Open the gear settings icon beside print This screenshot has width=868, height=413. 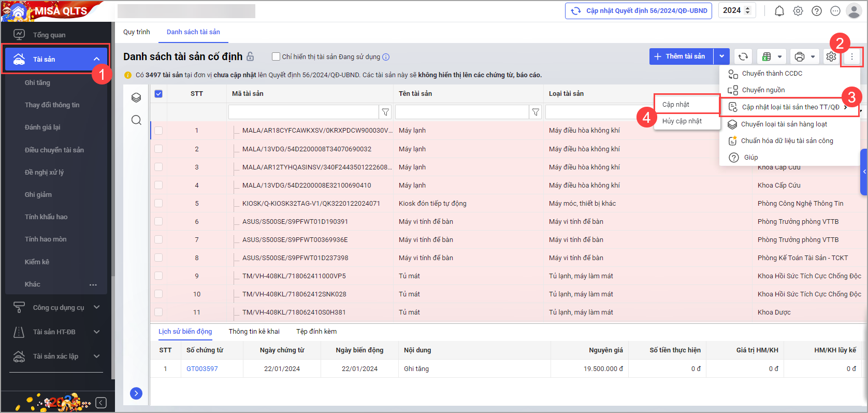(831, 56)
